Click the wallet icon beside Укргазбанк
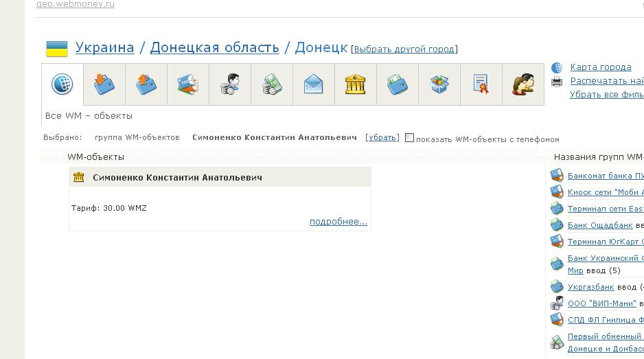The height and width of the screenshot is (359, 644). point(557,286)
